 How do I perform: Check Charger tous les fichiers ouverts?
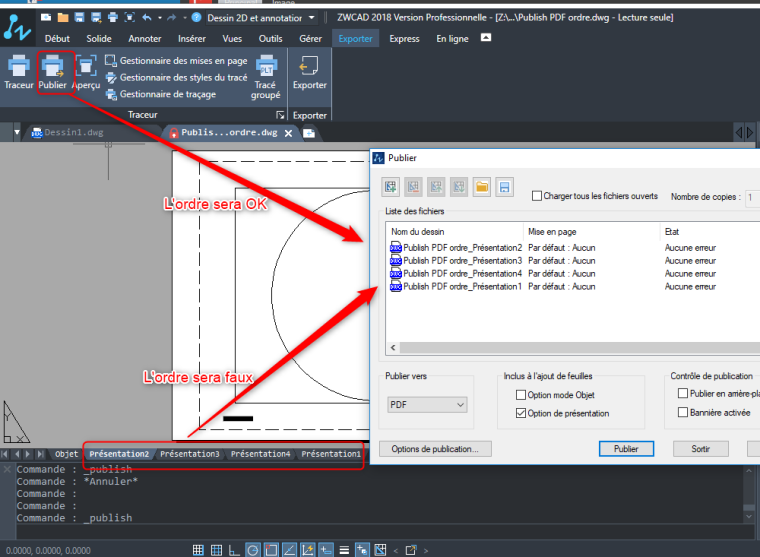point(537,196)
